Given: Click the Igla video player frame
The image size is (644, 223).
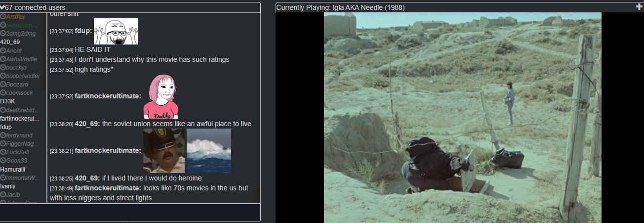Looking at the screenshot, I should click(x=463, y=118).
